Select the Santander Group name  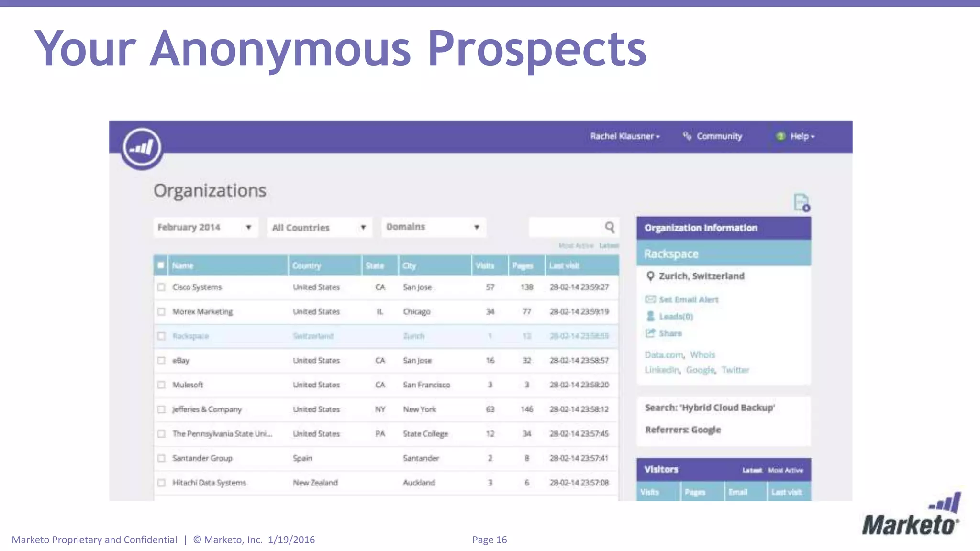202,458
